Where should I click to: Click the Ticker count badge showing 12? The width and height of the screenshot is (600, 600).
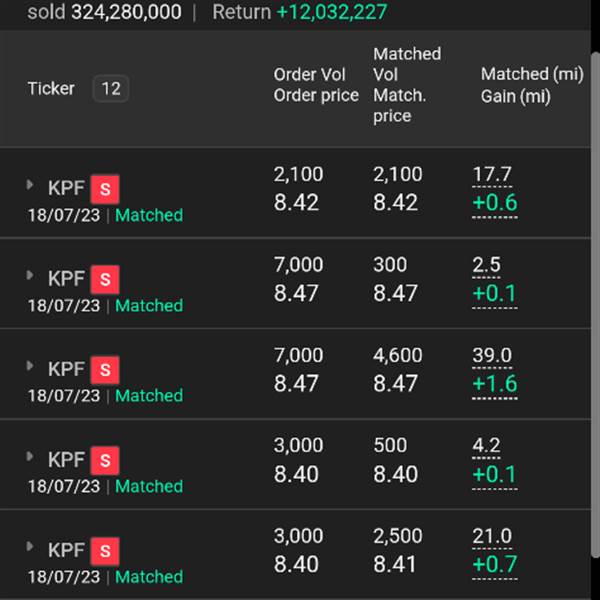click(111, 89)
